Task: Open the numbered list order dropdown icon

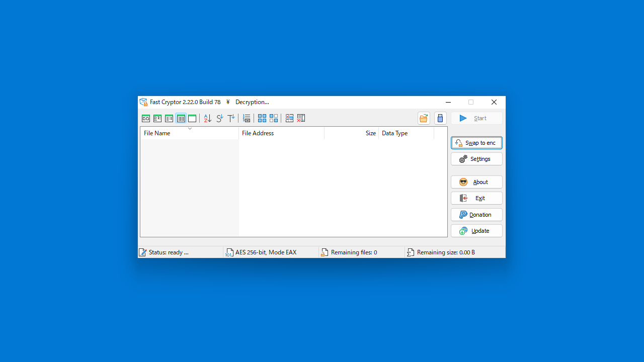Action: point(247,118)
